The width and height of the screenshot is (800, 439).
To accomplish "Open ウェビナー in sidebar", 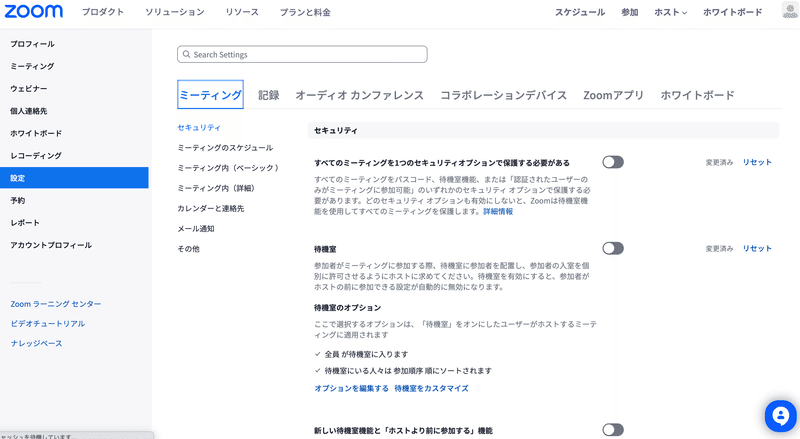I will (x=29, y=89).
